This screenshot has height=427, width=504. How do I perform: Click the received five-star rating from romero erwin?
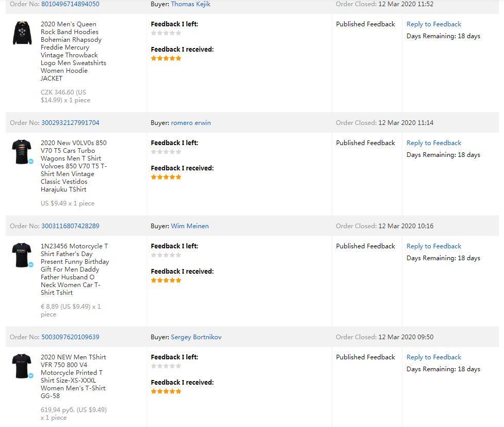pyautogui.click(x=166, y=177)
